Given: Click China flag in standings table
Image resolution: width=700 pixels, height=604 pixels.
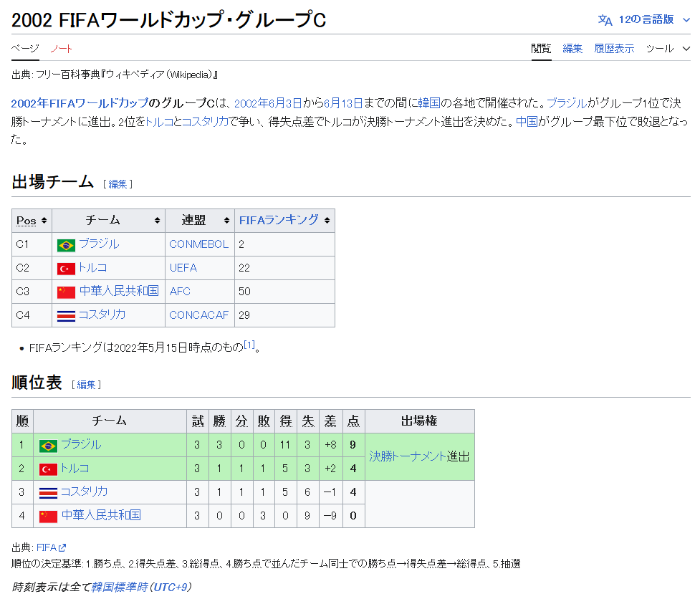Looking at the screenshot, I should click(x=48, y=517).
